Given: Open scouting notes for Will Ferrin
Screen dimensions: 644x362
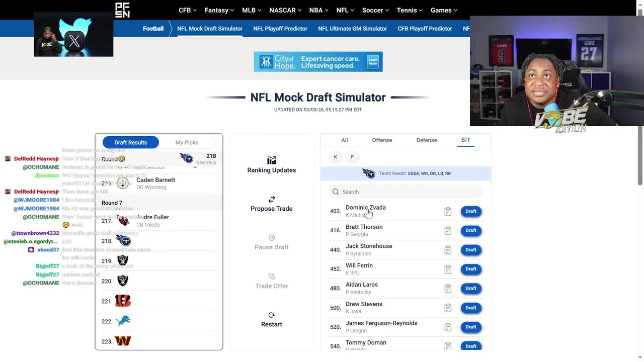Looking at the screenshot, I should click(x=448, y=269).
